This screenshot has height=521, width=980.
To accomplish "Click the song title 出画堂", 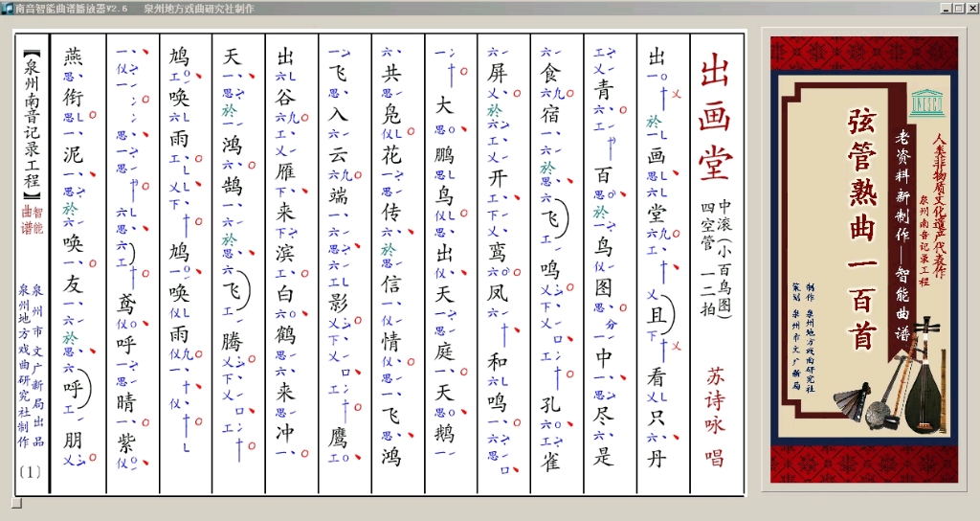I will (715, 115).
